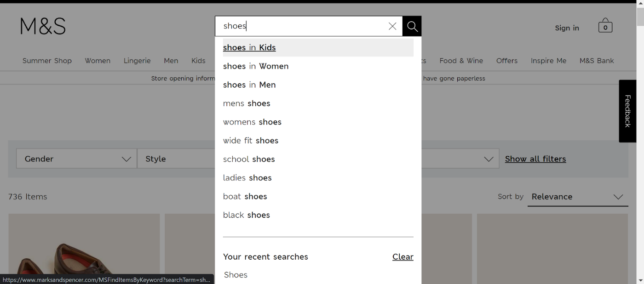Click the page scrollbar down arrow
This screenshot has width=644, height=284.
coord(640,280)
